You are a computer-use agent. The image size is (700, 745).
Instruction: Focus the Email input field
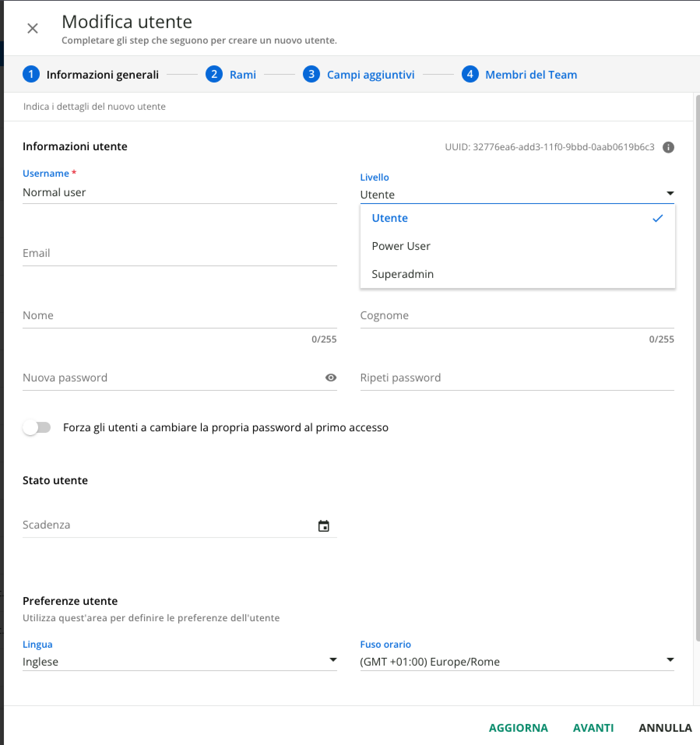click(x=179, y=253)
